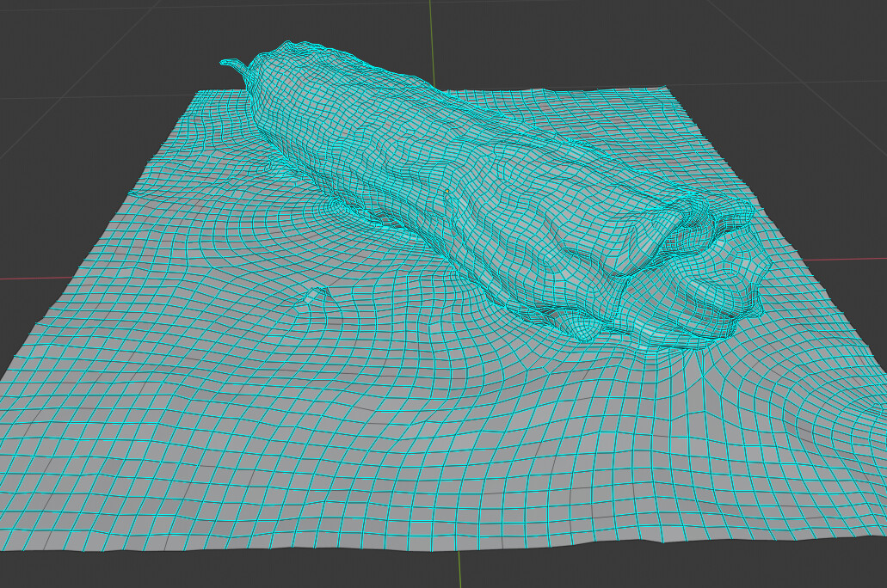
Task: Select the log-shaped mesh object
Action: point(430,172)
